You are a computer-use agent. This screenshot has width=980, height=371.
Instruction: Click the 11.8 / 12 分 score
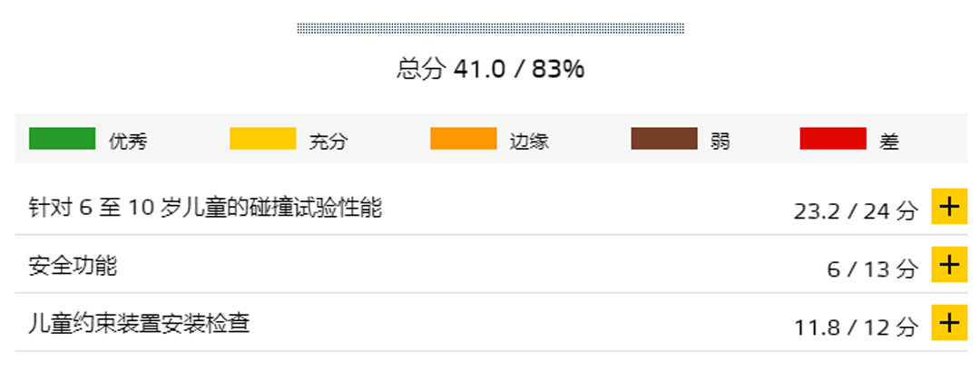(x=856, y=327)
